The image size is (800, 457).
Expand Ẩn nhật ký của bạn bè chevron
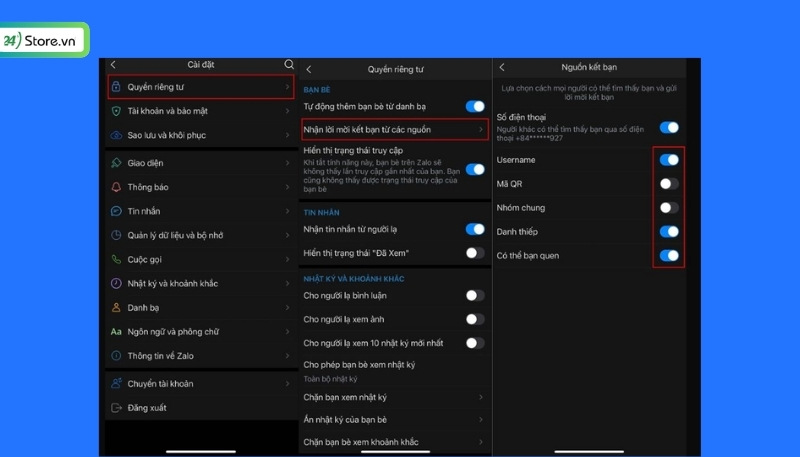pyautogui.click(x=481, y=419)
